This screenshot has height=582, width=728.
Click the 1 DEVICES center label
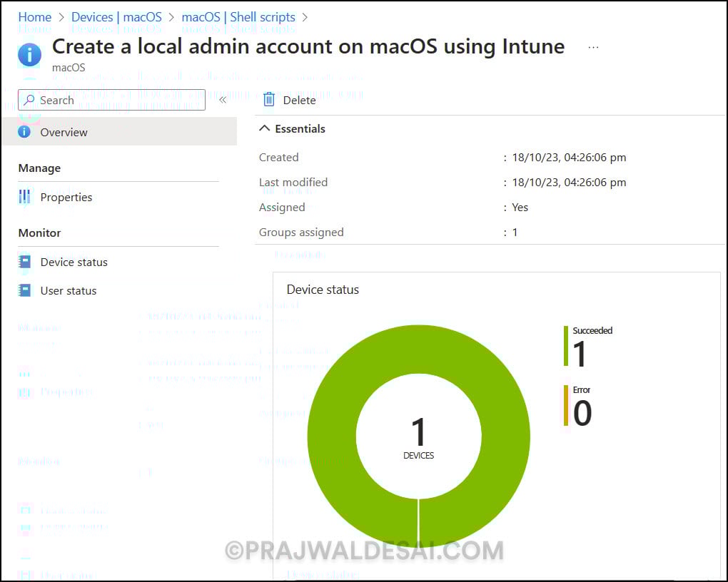click(418, 438)
